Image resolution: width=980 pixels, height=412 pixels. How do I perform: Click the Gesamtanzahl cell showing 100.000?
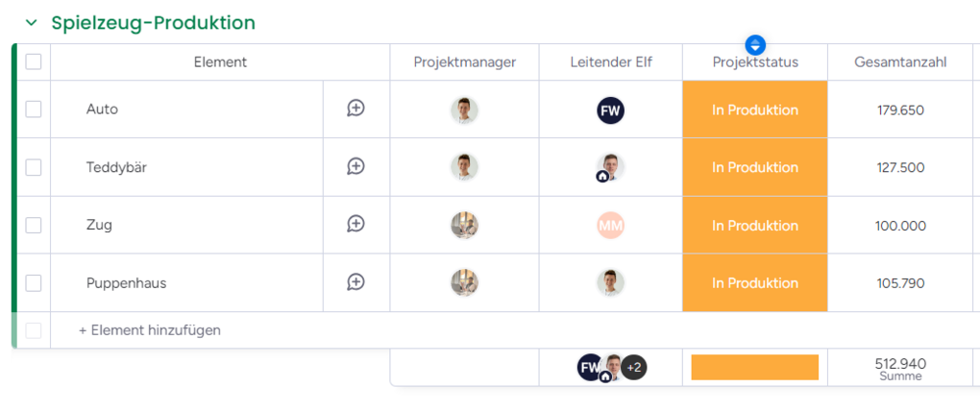point(900,226)
